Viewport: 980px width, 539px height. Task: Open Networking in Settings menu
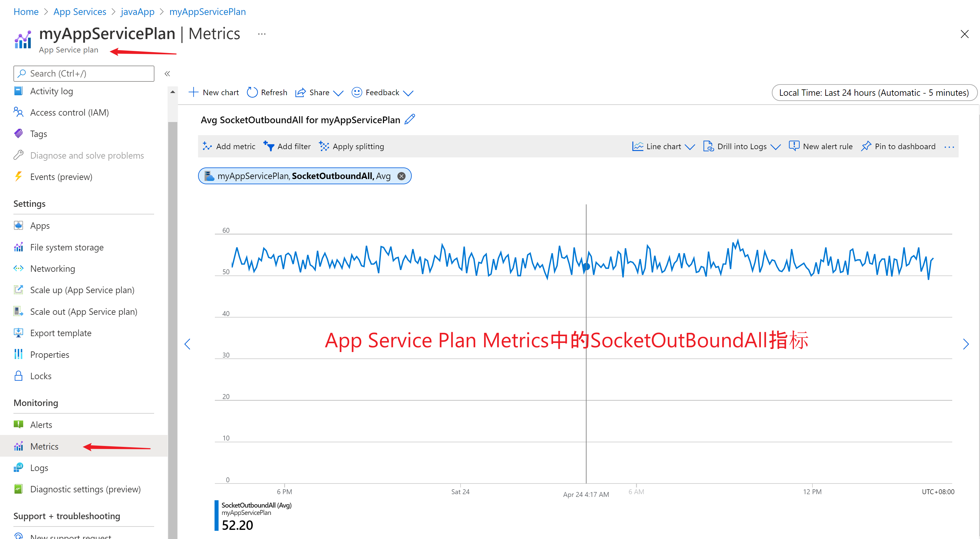point(52,269)
